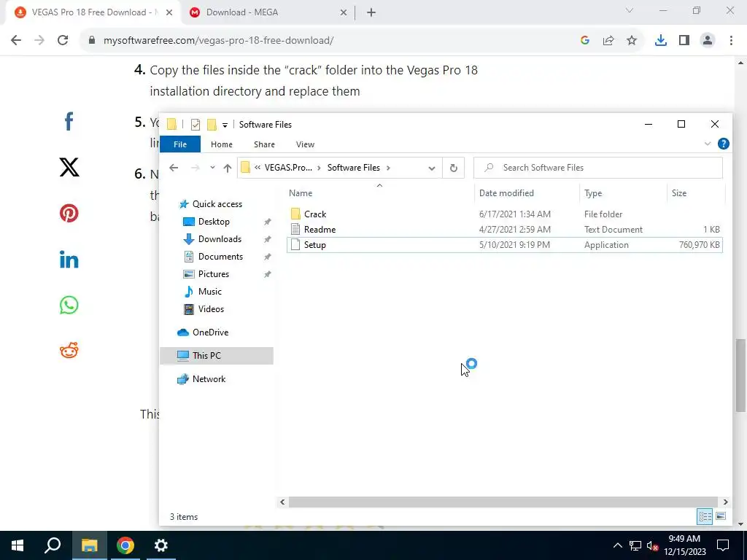The height and width of the screenshot is (560, 747).
Task: Click LinkedIn share icon
Action: (69, 259)
